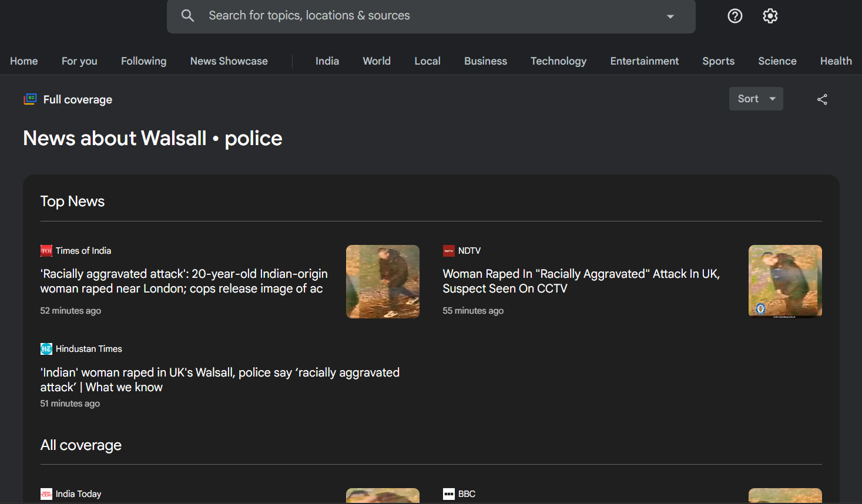Open the help question mark icon
The width and height of the screenshot is (862, 504).
[734, 16]
